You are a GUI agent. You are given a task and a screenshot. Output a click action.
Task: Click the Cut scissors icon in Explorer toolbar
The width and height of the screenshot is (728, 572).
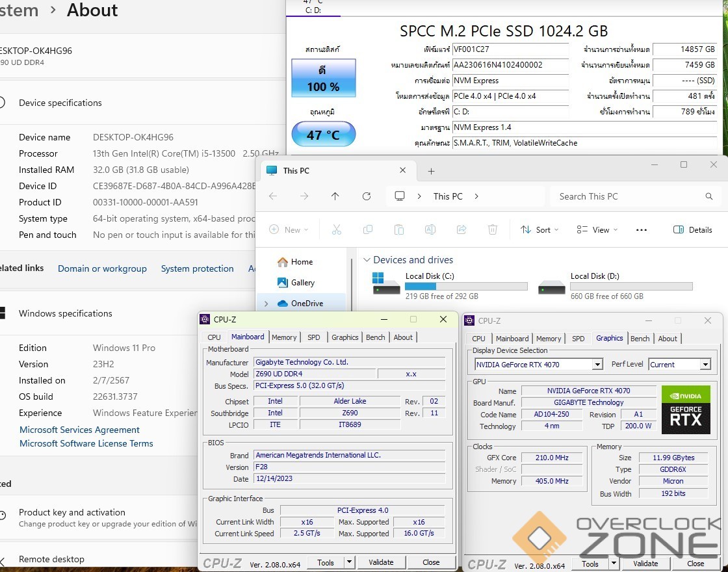point(336,229)
